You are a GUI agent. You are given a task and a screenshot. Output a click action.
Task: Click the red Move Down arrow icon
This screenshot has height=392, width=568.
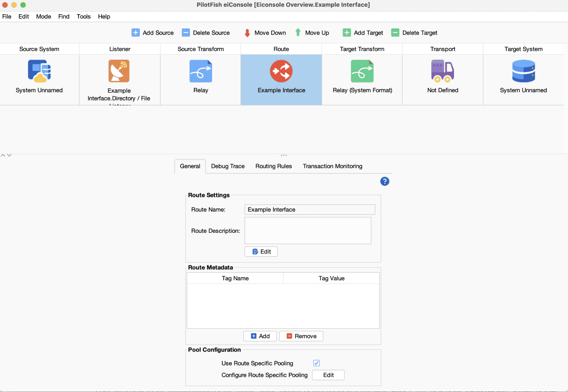pos(248,33)
